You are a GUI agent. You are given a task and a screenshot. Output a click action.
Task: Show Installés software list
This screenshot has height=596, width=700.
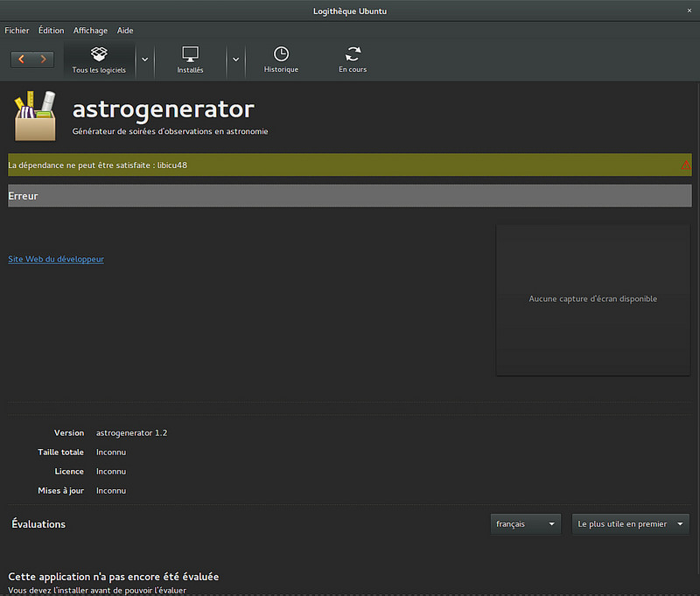click(x=190, y=60)
